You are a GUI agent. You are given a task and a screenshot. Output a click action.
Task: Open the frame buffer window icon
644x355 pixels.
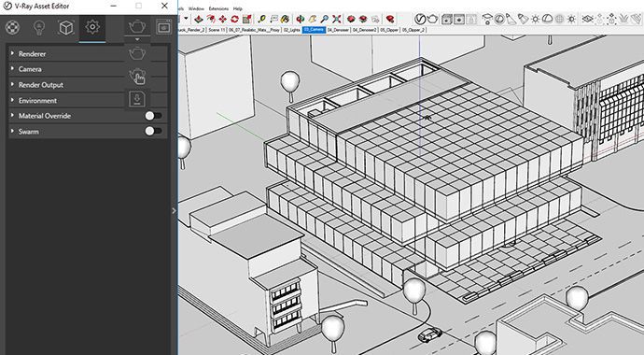164,27
